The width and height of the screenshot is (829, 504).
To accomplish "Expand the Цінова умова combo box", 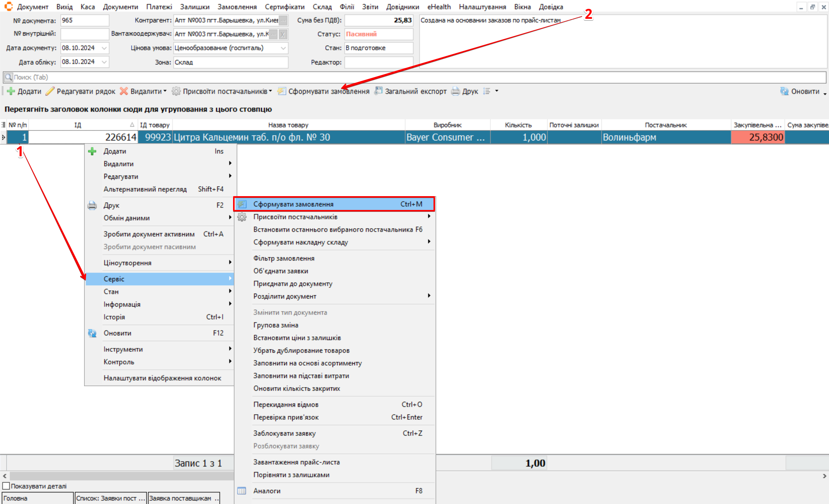I will (283, 48).
